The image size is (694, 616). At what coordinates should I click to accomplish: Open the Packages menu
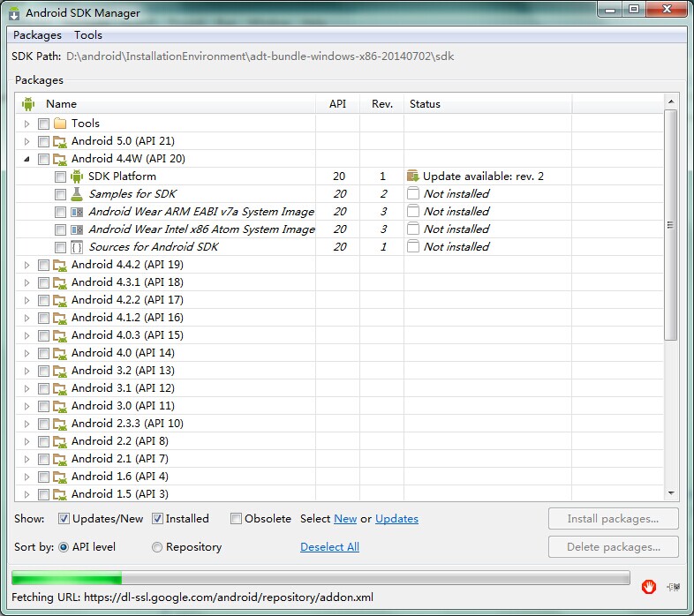click(37, 35)
